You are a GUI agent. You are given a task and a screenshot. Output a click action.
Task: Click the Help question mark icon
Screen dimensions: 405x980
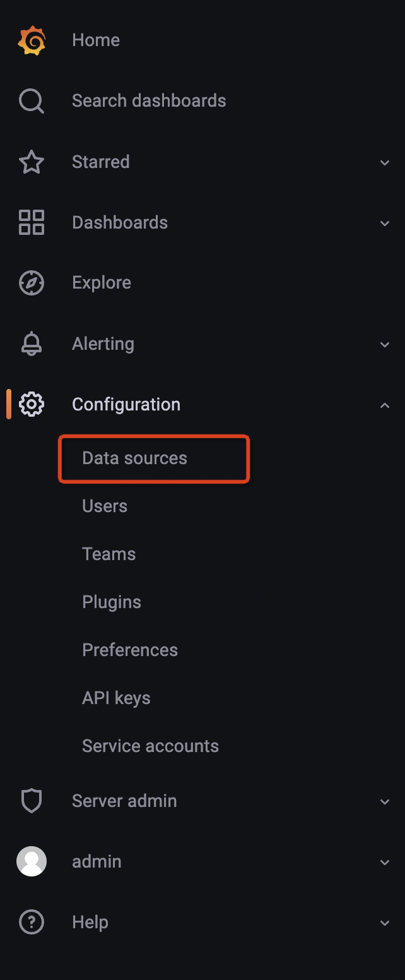click(x=32, y=923)
